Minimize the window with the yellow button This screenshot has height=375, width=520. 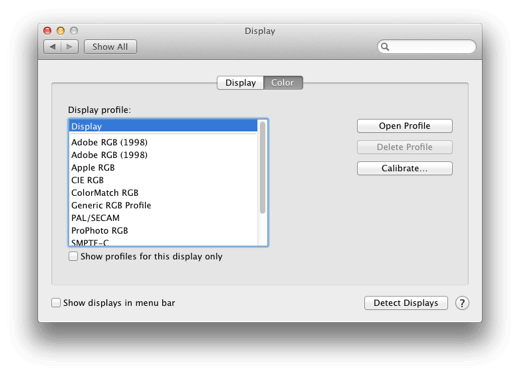pyautogui.click(x=61, y=31)
